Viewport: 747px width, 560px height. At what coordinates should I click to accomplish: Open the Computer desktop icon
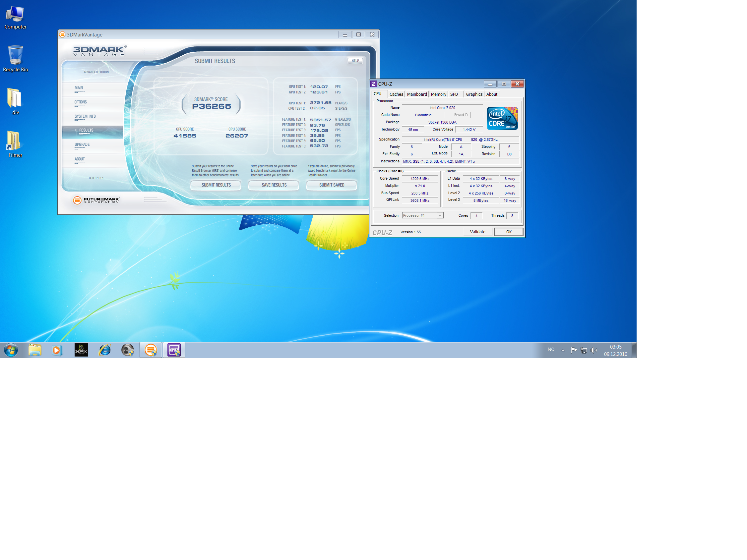[x=15, y=18]
